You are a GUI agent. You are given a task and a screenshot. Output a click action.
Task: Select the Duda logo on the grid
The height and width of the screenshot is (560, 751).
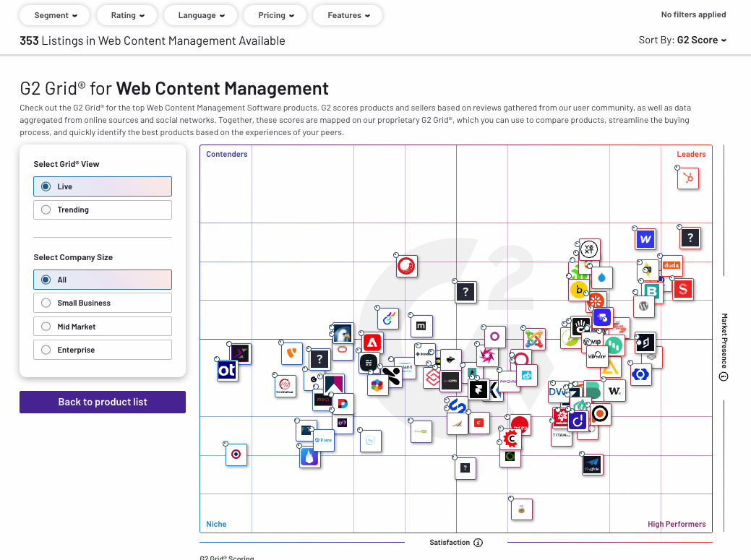point(671,265)
